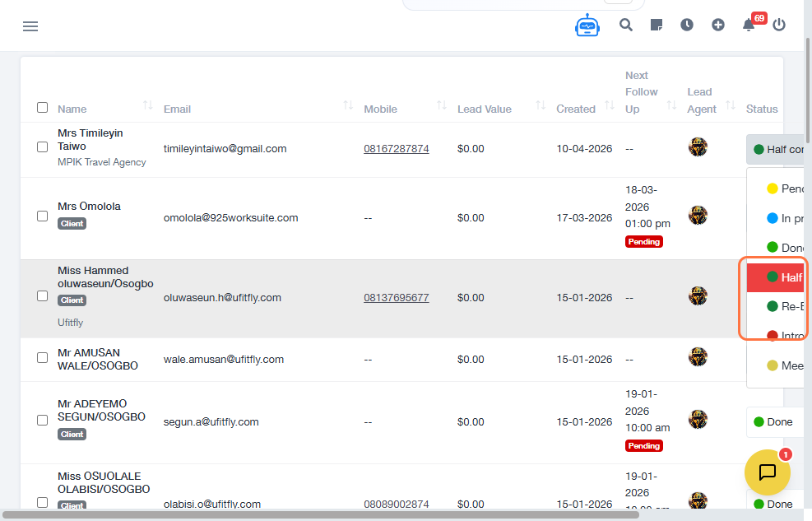Screen dimensions: 812x521
Task: Tick the select-all checkbox in header
Action: [x=43, y=108]
